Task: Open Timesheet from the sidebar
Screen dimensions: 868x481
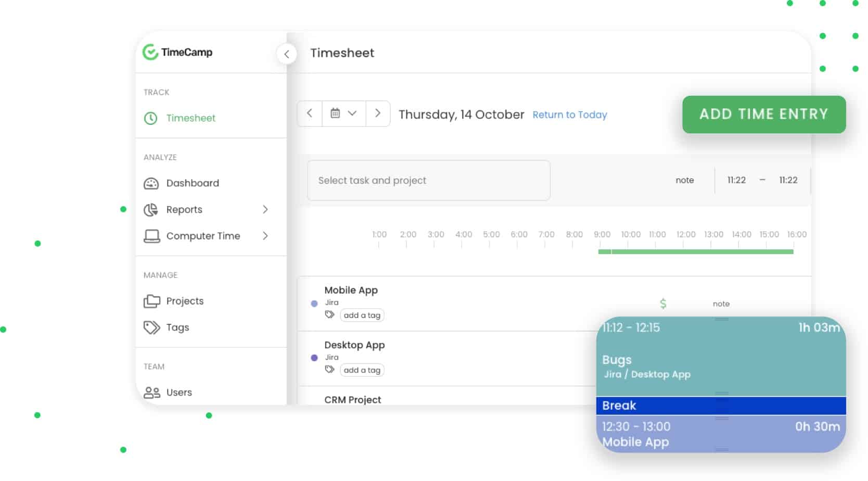Action: point(190,118)
